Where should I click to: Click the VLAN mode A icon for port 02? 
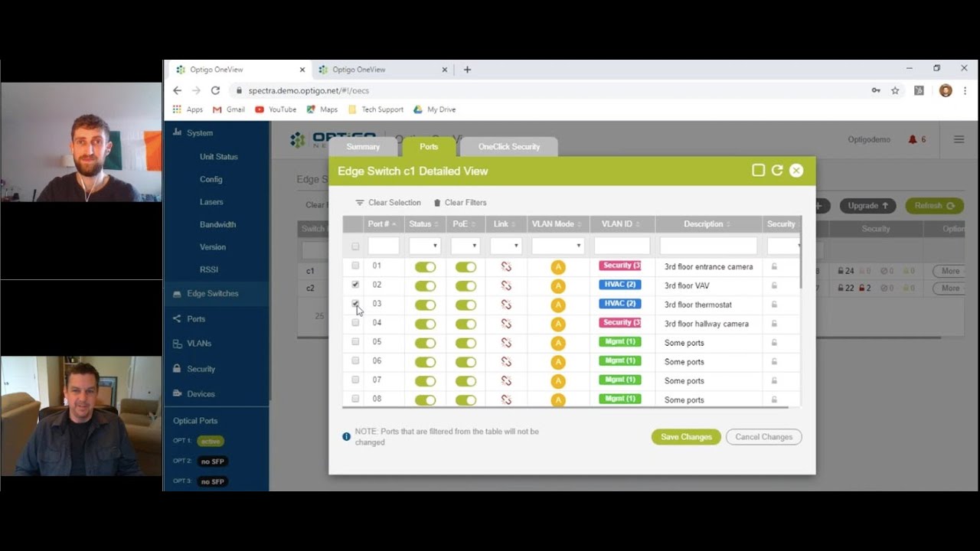558,285
